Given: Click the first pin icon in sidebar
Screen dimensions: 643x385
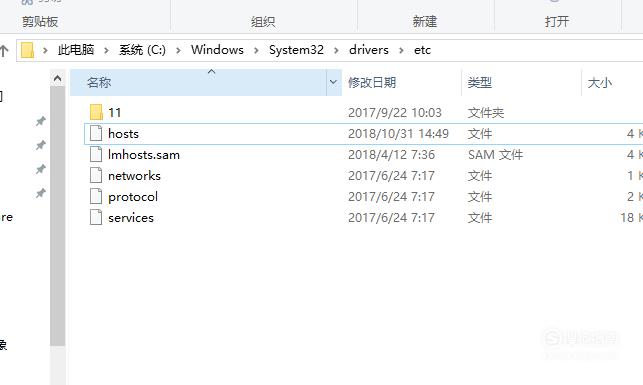Looking at the screenshot, I should (40, 121).
